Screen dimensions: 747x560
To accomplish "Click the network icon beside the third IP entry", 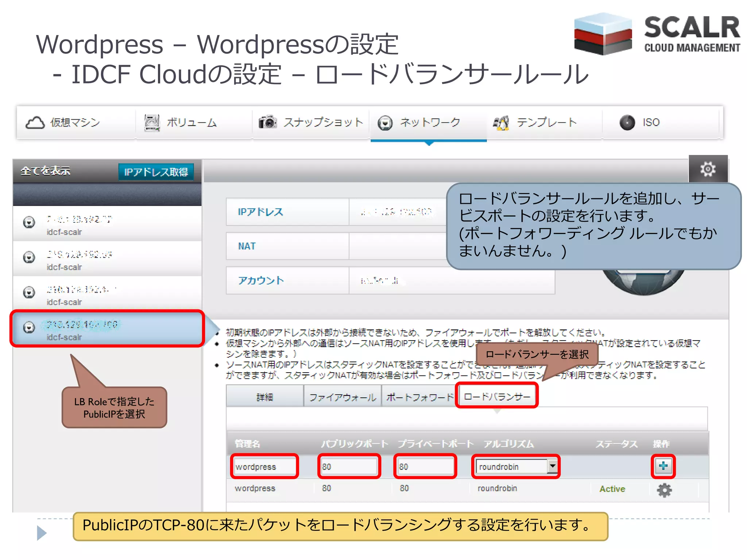I will (x=29, y=292).
